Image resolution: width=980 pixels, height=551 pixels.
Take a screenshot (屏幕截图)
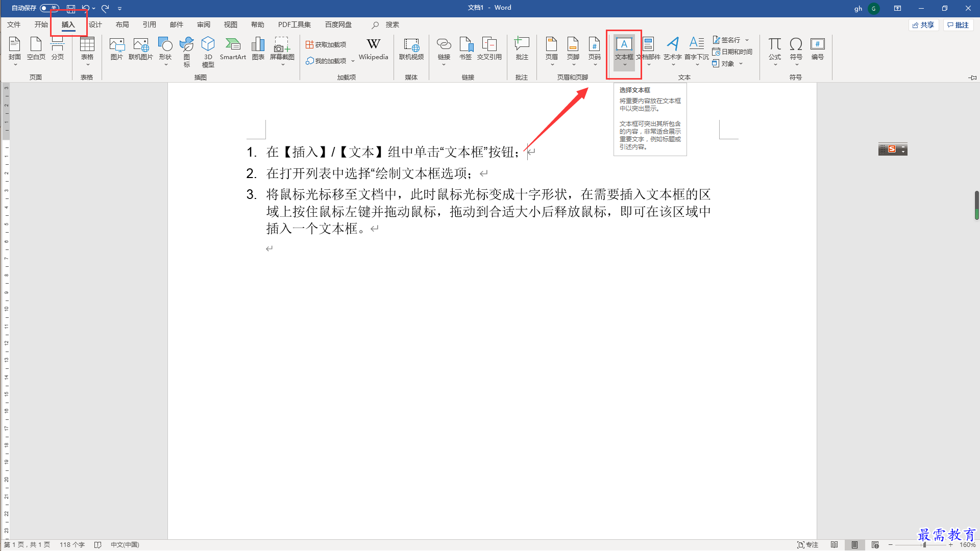click(x=282, y=51)
